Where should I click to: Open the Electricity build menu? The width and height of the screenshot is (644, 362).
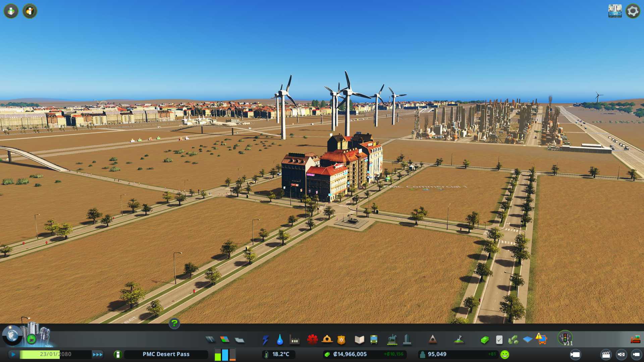tap(265, 340)
